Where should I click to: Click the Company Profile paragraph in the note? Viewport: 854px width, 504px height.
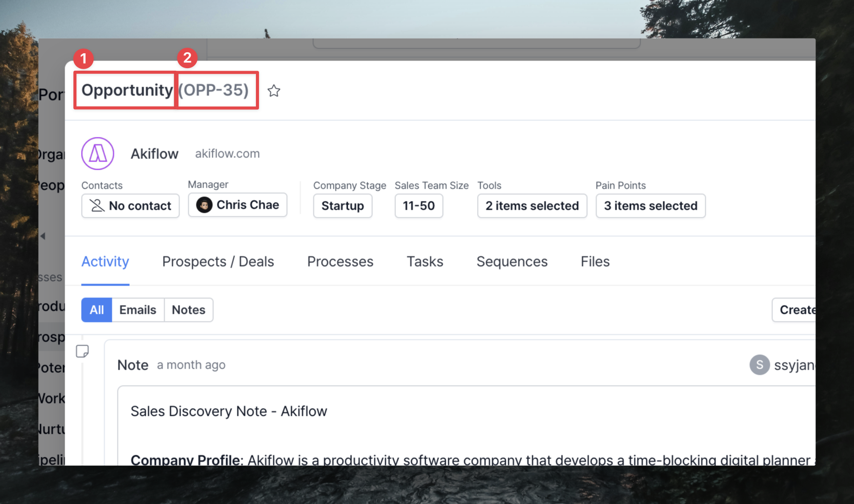(472, 459)
